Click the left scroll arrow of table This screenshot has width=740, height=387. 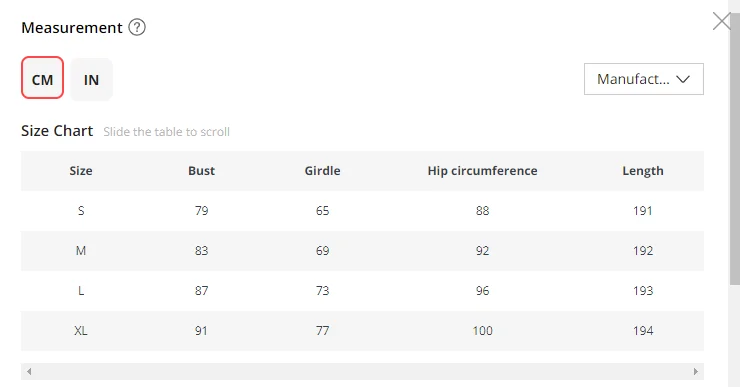coord(29,371)
